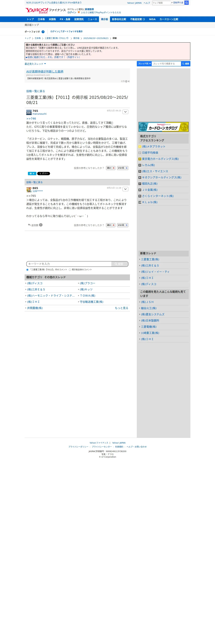This screenshot has height=644, width=215.
Task: Open marunouchi user profile name link
Action: coord(40,114)
